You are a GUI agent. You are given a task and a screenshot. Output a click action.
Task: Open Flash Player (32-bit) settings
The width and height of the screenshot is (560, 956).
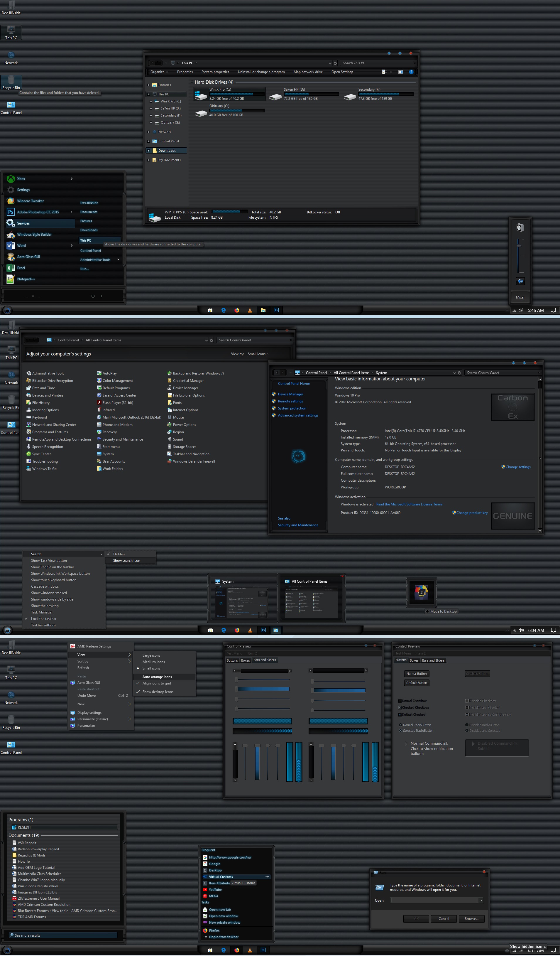pos(115,402)
